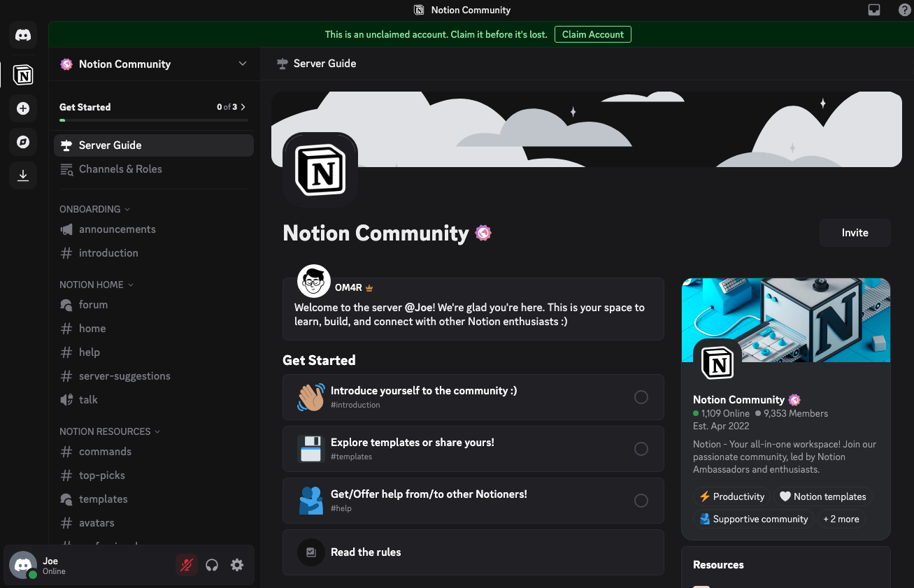Open User Settings gear icon
Image resolution: width=914 pixels, height=588 pixels.
pyautogui.click(x=237, y=565)
